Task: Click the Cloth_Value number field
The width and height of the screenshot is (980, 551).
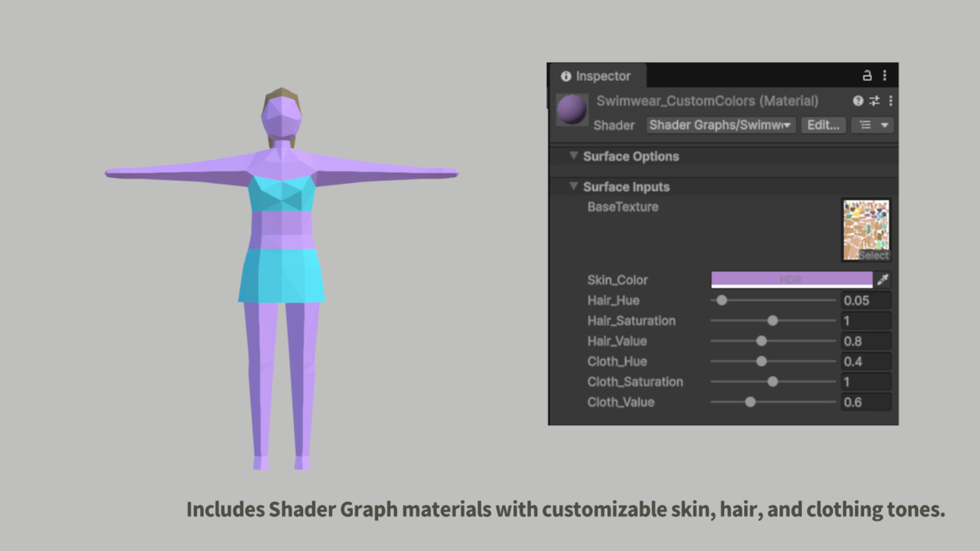Action: pos(866,402)
